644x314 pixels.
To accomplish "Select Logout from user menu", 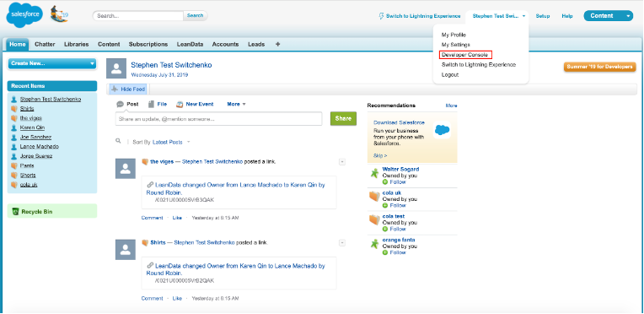I will click(450, 75).
